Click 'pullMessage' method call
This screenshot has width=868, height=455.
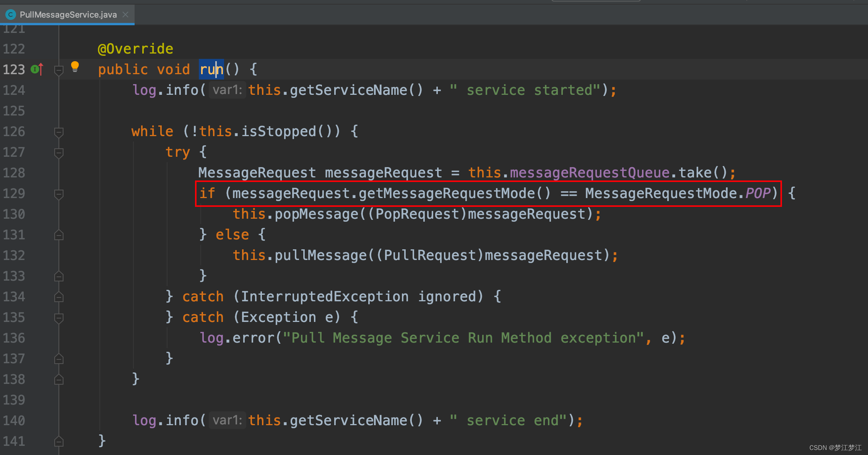(x=321, y=255)
